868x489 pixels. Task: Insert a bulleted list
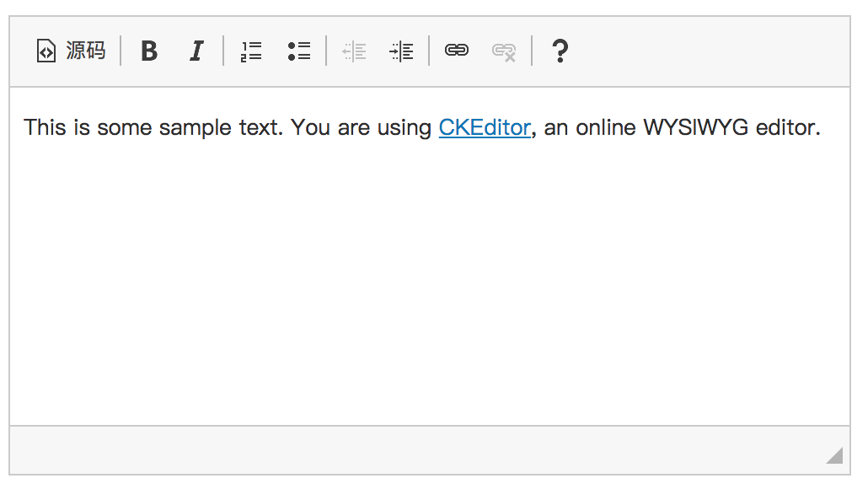tap(299, 51)
